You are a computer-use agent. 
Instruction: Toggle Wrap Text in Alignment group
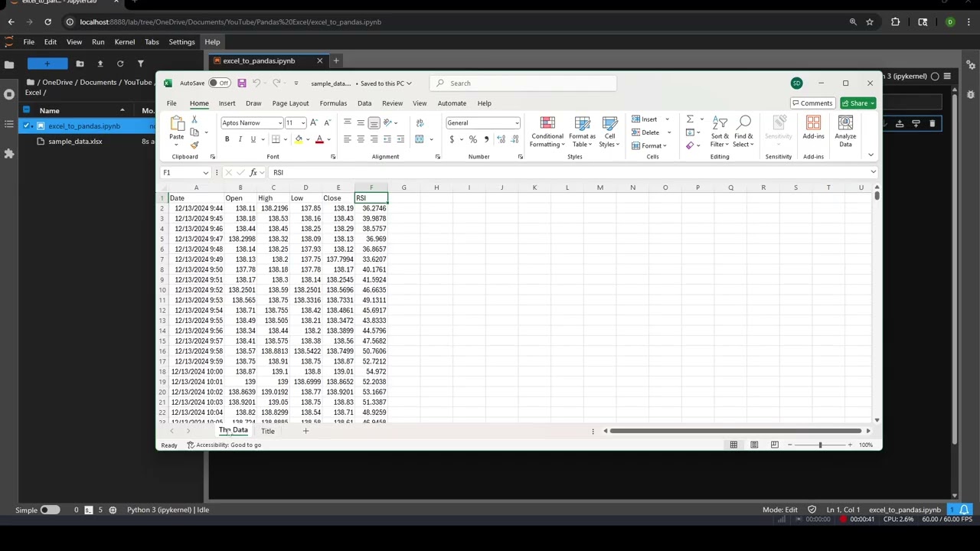point(420,122)
